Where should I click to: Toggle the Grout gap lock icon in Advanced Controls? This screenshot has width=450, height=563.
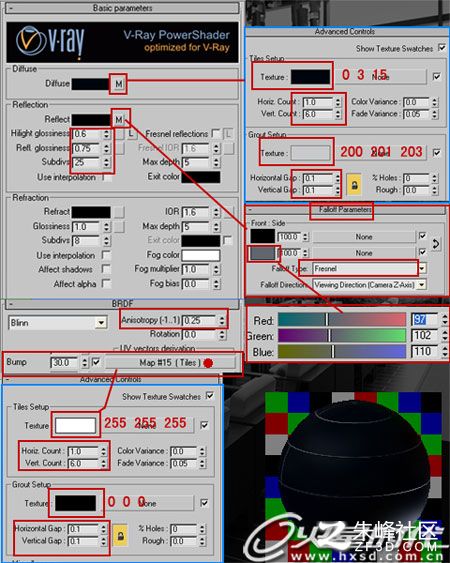(354, 184)
